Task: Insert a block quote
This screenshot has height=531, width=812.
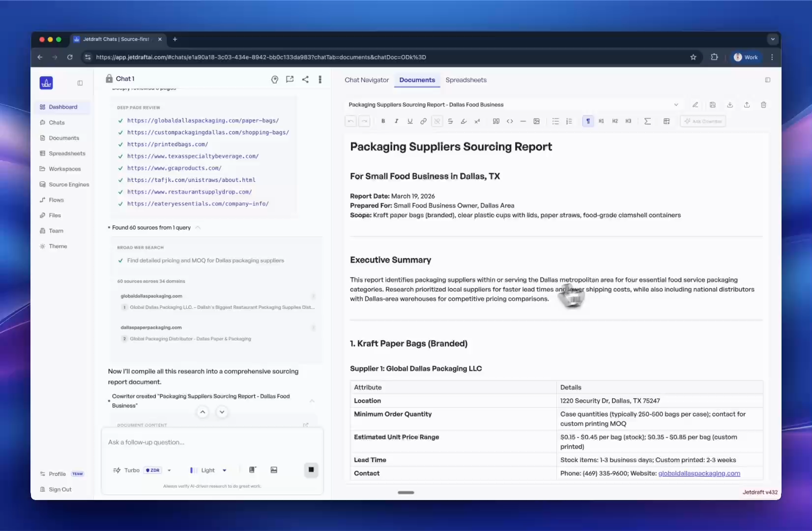Action: pos(496,121)
